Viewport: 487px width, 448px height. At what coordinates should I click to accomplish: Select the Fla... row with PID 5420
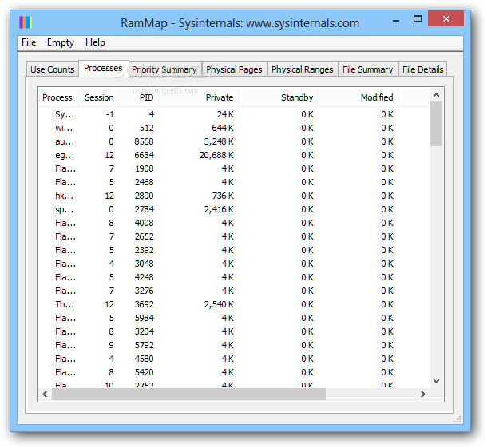[234, 372]
